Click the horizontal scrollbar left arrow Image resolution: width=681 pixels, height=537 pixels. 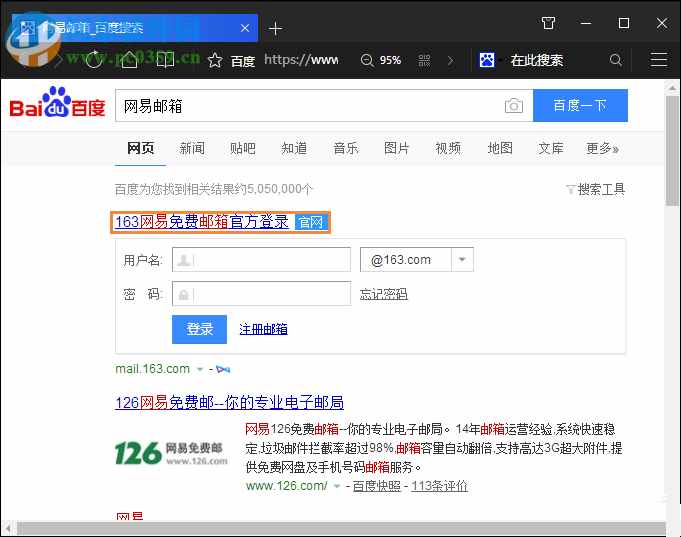pos(7,528)
